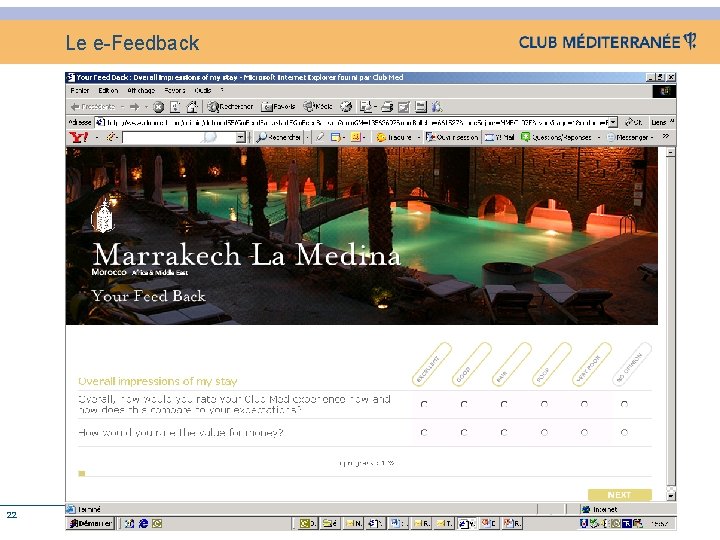Viewport: 720px width, 540px height.
Task: Expand Yahoo toolbar overflow chevron
Action: click(x=665, y=136)
